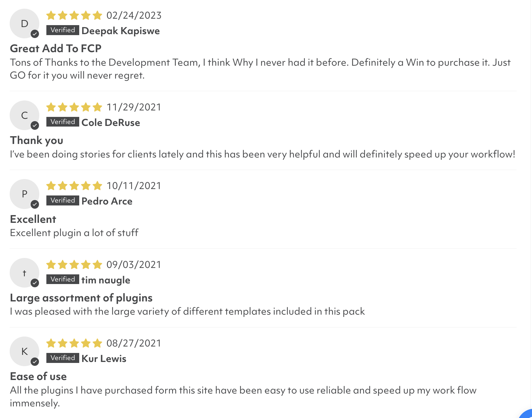Click the blue chat bubble in the corner
Screen dimensions: 532x418
pyautogui.click(x=527, y=414)
